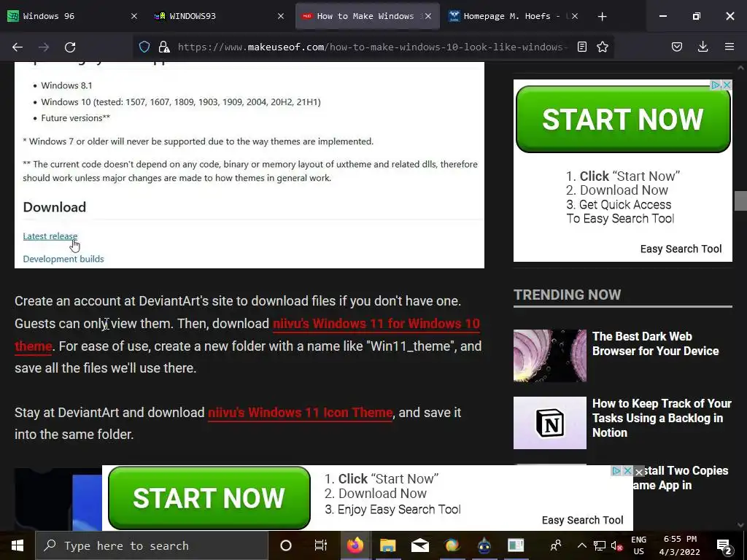Click the Firefox taskbar icon
This screenshot has width=747, height=560.
[355, 545]
